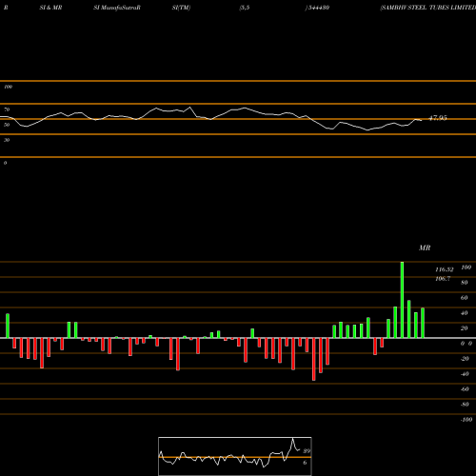Click the RSI axis label 30

(x=7, y=140)
